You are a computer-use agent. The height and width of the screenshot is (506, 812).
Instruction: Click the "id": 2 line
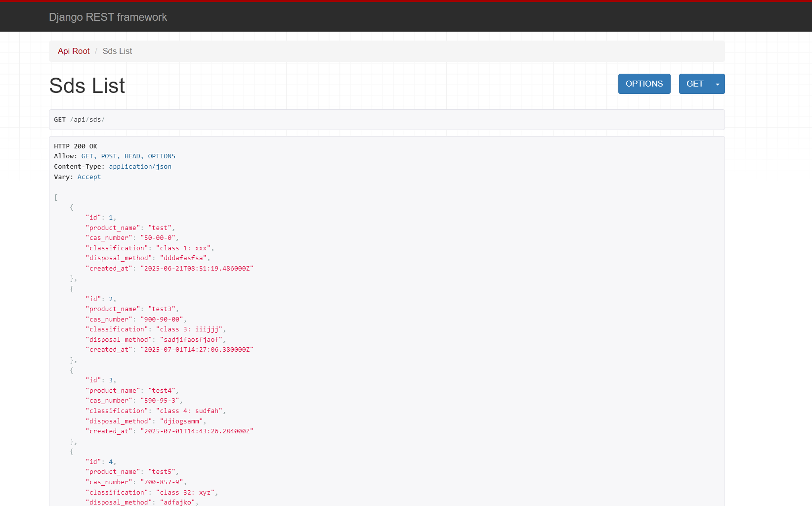pyautogui.click(x=101, y=299)
